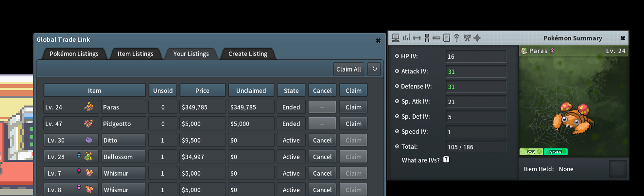The width and height of the screenshot is (644, 196).
Task: Click Paras Ended state cell
Action: click(x=291, y=107)
